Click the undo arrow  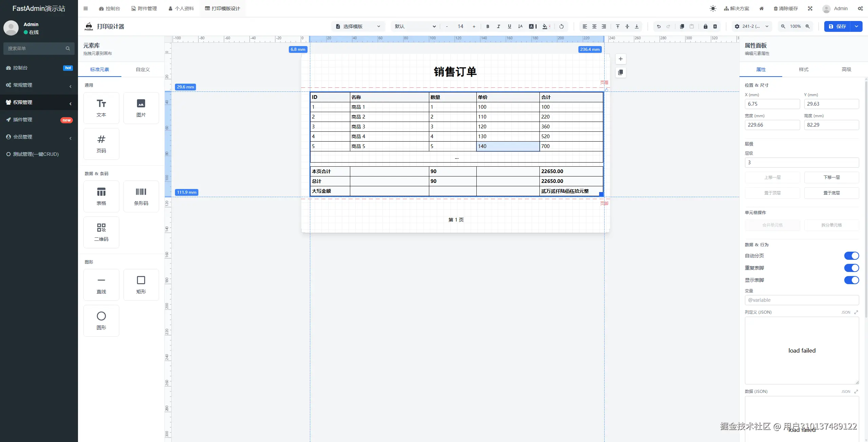(658, 26)
